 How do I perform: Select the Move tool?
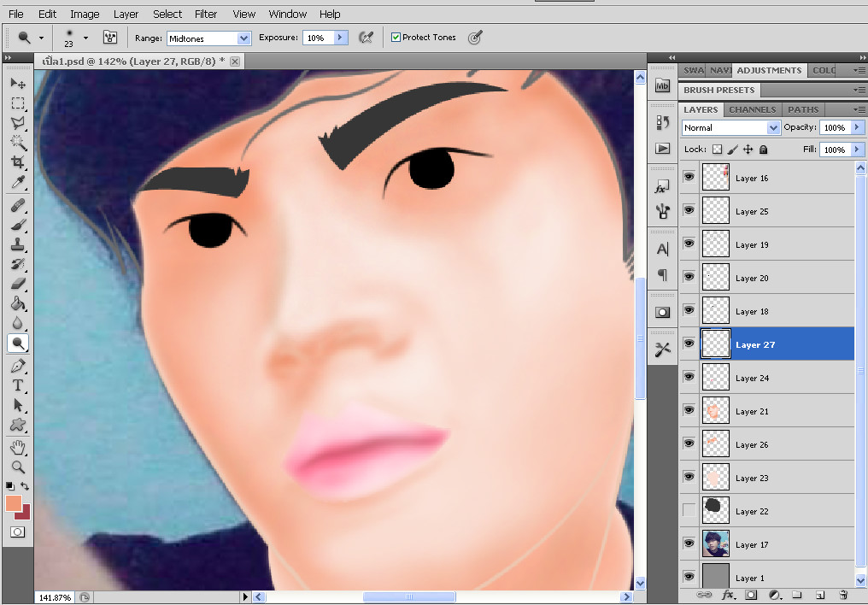(x=18, y=83)
